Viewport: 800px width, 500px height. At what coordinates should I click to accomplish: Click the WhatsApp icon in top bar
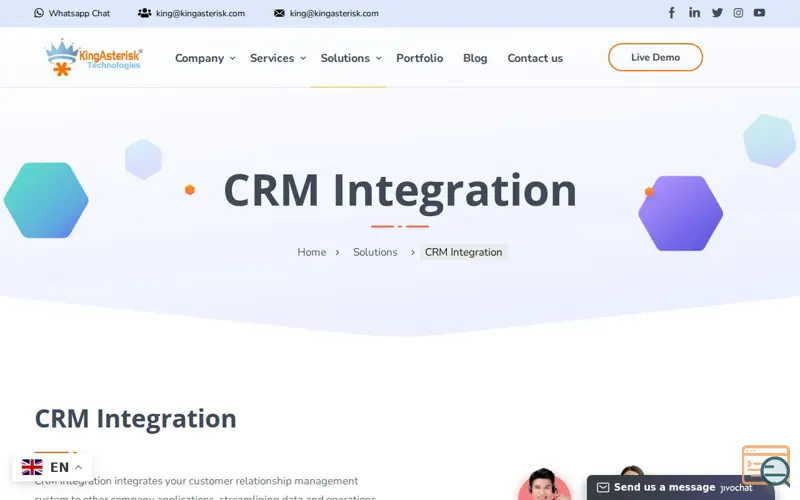(39, 13)
